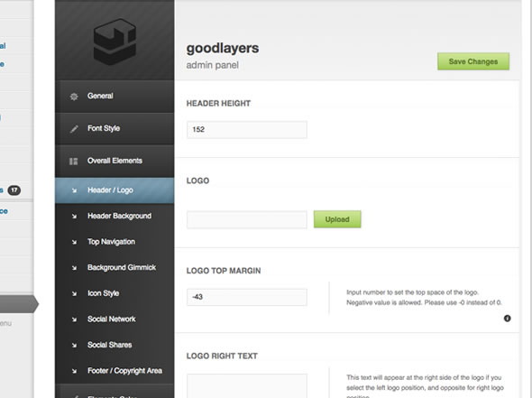Click the layout icon beside Overall Elements
This screenshot has width=532, height=398.
pyautogui.click(x=74, y=162)
